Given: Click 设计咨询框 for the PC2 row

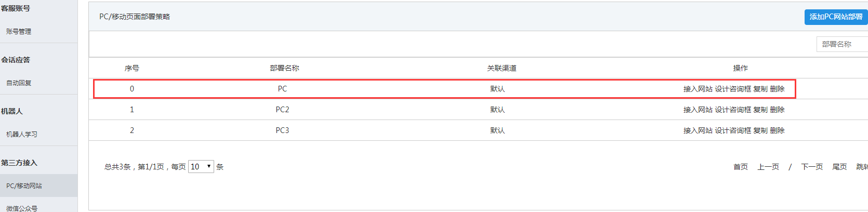Looking at the screenshot, I should point(733,110).
